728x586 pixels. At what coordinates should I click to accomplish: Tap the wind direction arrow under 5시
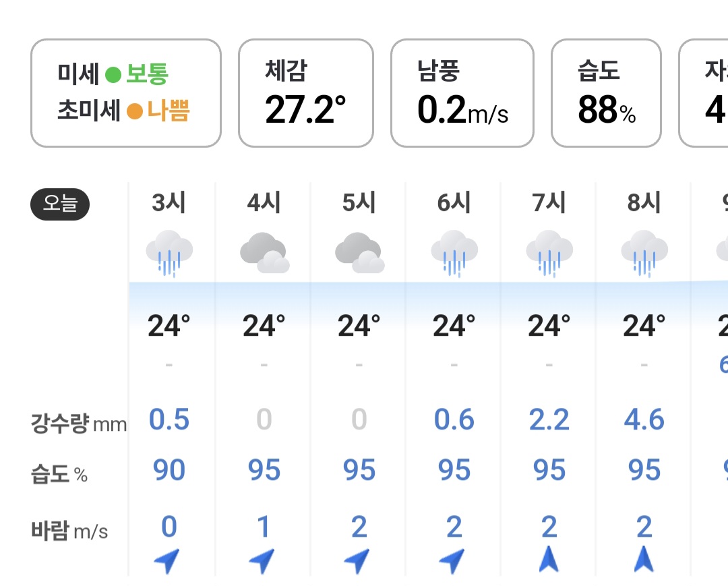coord(357,560)
